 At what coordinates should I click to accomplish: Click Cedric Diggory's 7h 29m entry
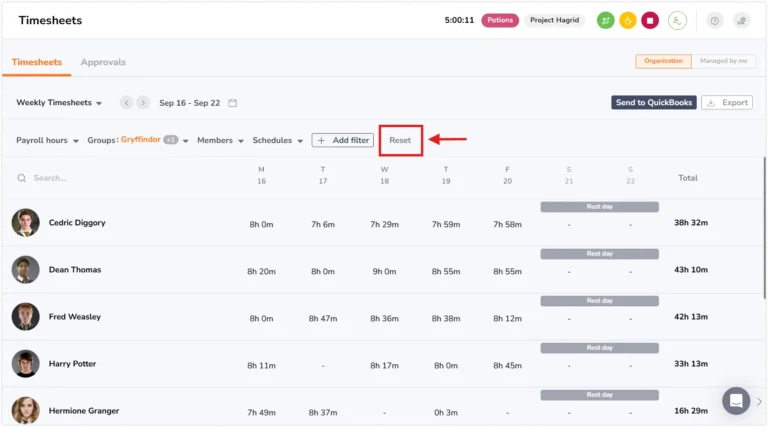click(384, 224)
